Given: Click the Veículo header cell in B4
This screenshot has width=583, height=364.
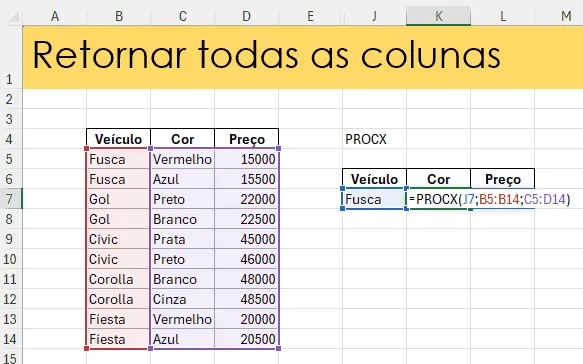Looking at the screenshot, I should point(119,139).
